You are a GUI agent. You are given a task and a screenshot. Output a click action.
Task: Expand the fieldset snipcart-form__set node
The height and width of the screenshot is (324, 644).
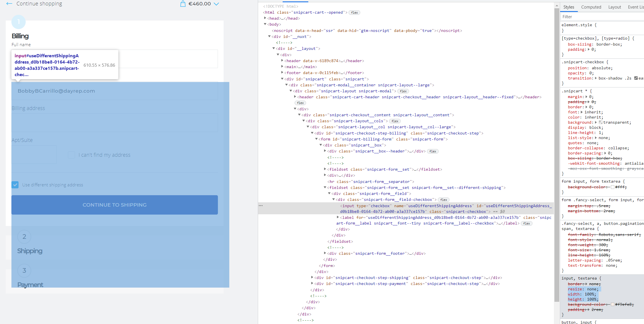(x=325, y=169)
